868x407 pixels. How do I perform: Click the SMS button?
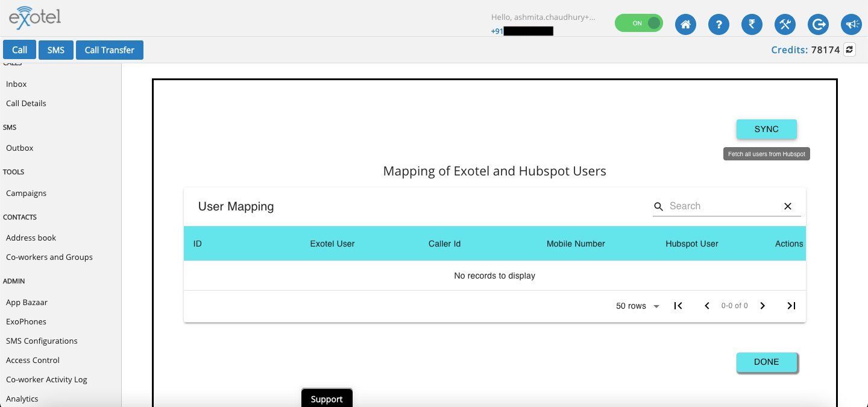(x=55, y=50)
